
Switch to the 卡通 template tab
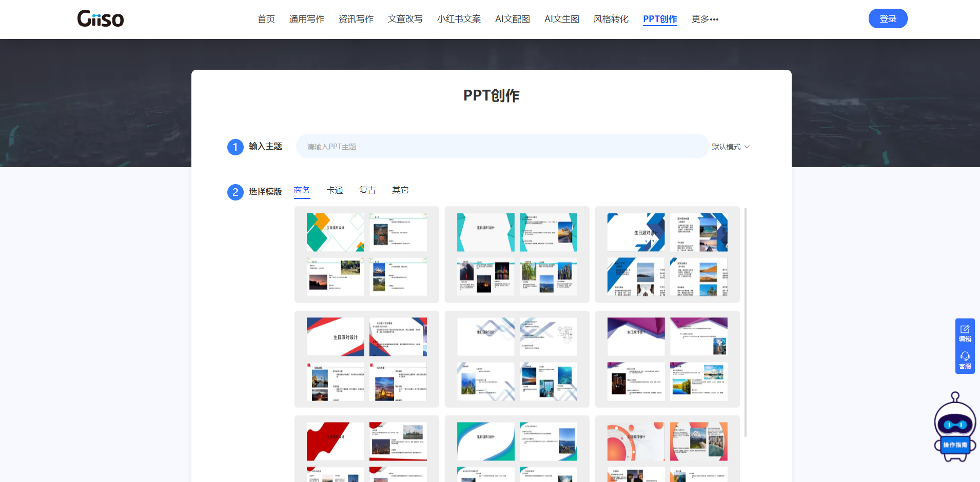pos(335,190)
